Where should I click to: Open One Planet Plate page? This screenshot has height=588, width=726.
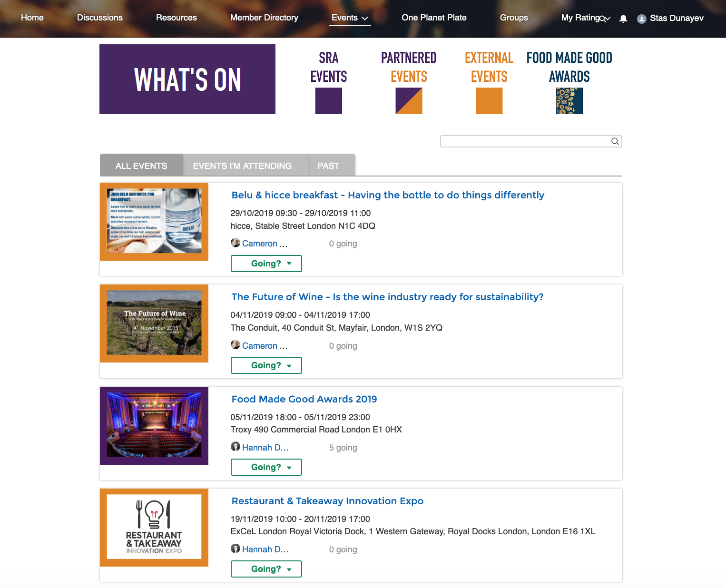[x=434, y=18]
